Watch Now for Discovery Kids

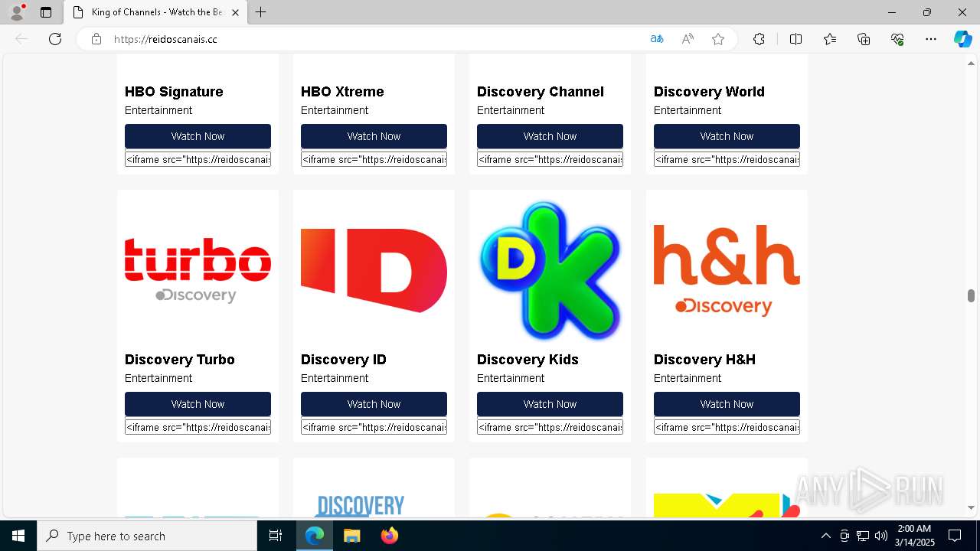550,404
